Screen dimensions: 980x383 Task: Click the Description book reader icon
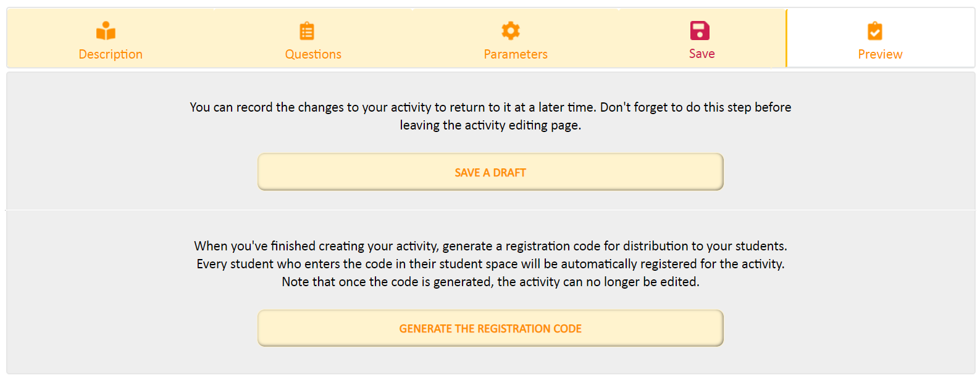[106, 31]
